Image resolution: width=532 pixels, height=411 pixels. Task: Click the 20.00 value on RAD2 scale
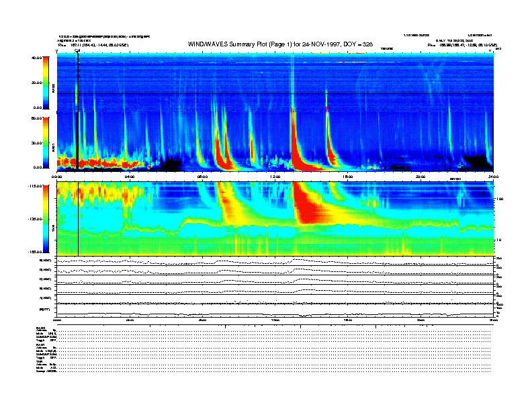36,83
